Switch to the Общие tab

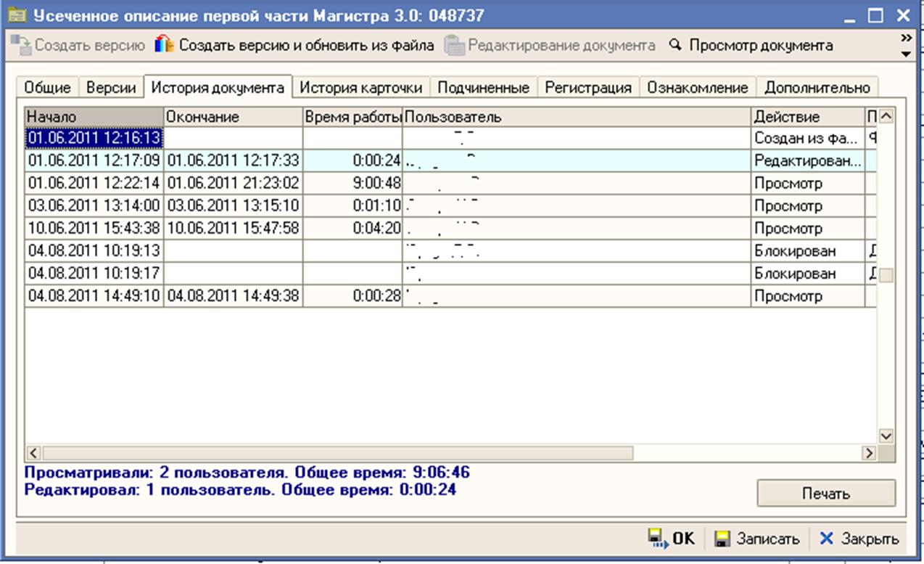coord(48,88)
